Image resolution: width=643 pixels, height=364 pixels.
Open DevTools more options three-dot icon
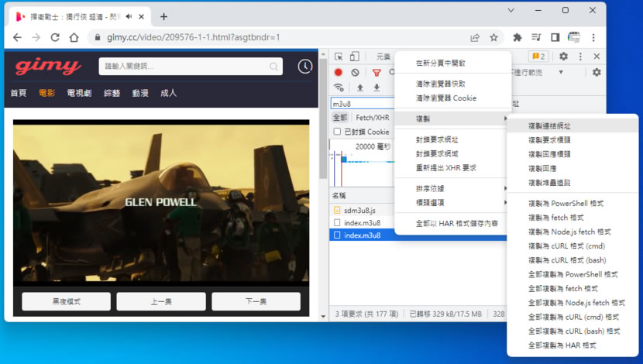coord(580,57)
